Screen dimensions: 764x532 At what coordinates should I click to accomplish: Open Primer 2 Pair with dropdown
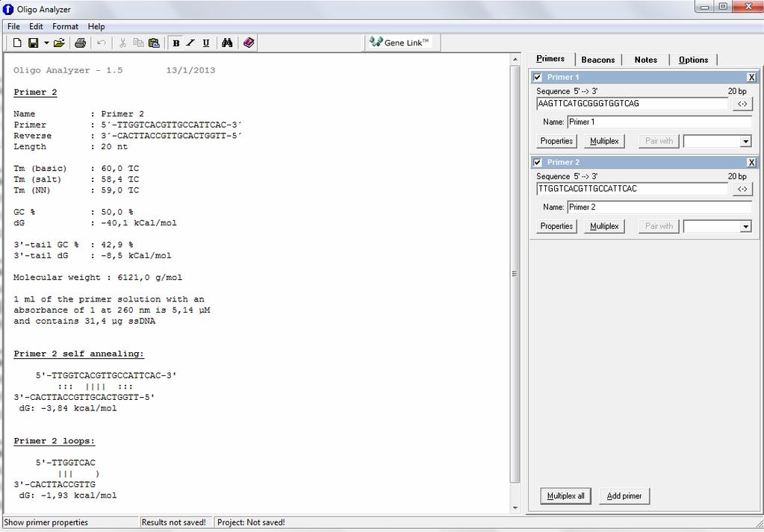745,227
